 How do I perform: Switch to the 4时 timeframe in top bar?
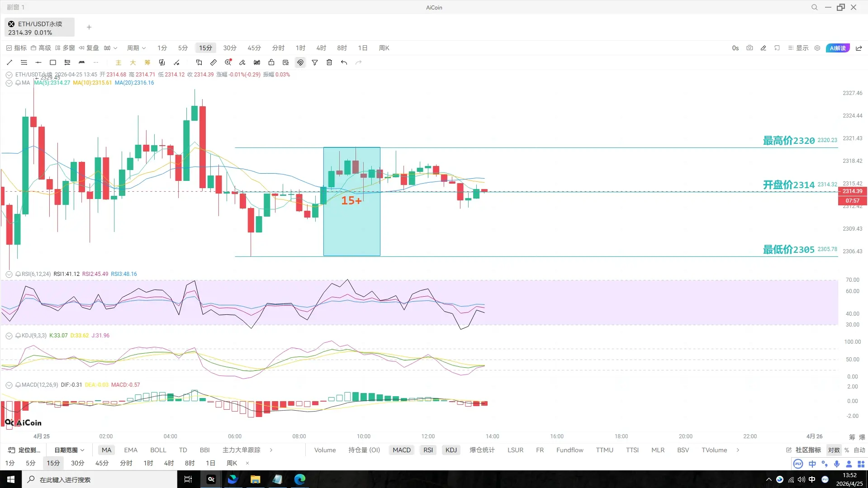coord(321,48)
